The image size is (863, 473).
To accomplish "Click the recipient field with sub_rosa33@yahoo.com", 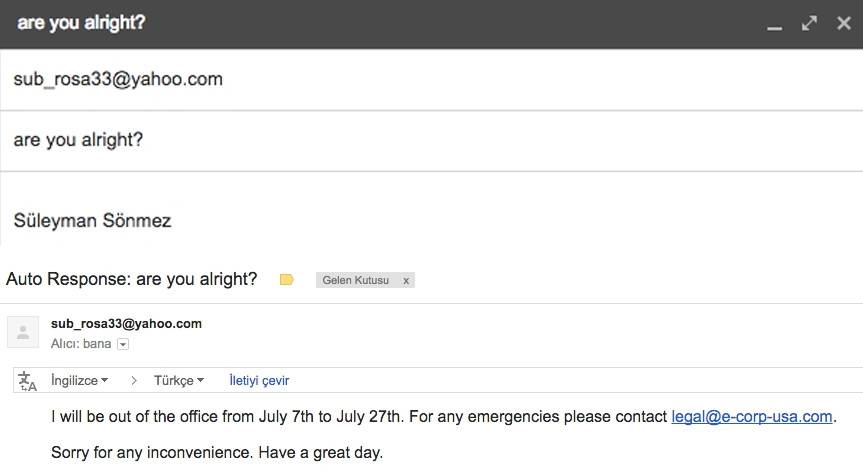I will pos(118,79).
